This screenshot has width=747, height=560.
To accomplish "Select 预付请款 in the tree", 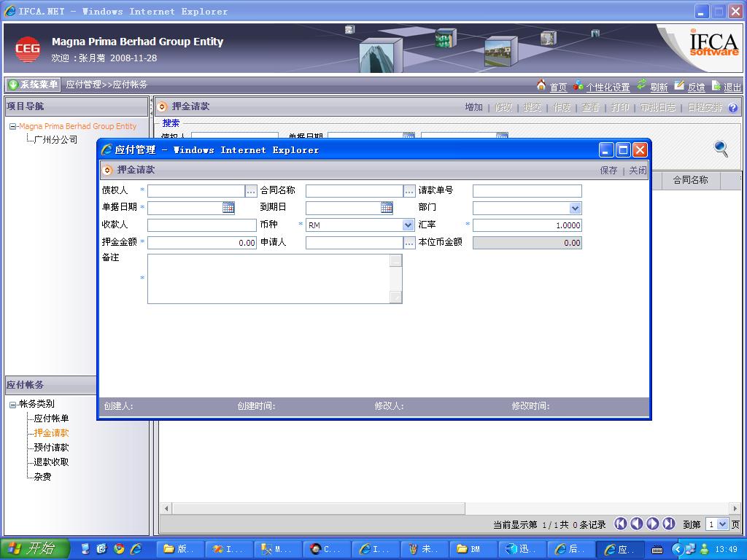I will point(51,448).
